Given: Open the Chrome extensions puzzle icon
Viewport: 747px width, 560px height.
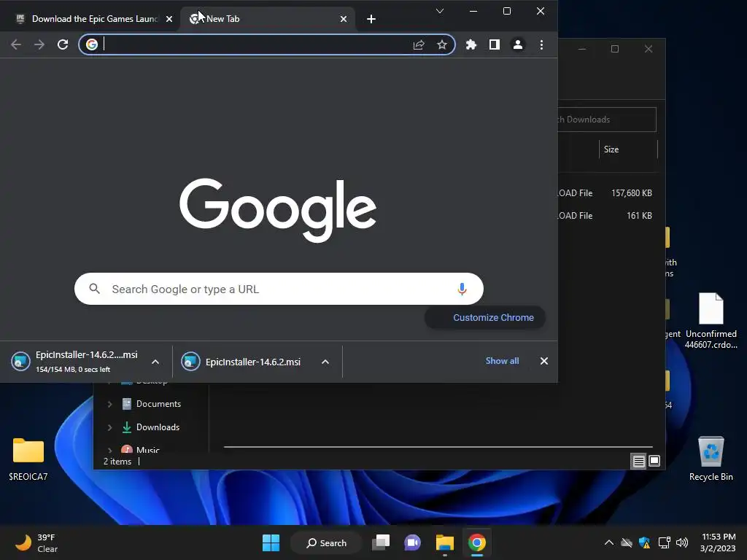Looking at the screenshot, I should pyautogui.click(x=471, y=44).
